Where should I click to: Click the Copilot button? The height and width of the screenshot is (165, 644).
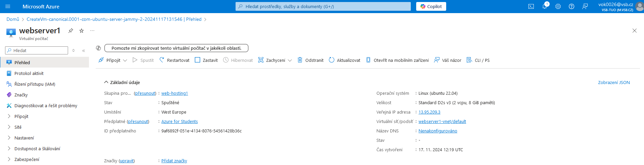(431, 6)
